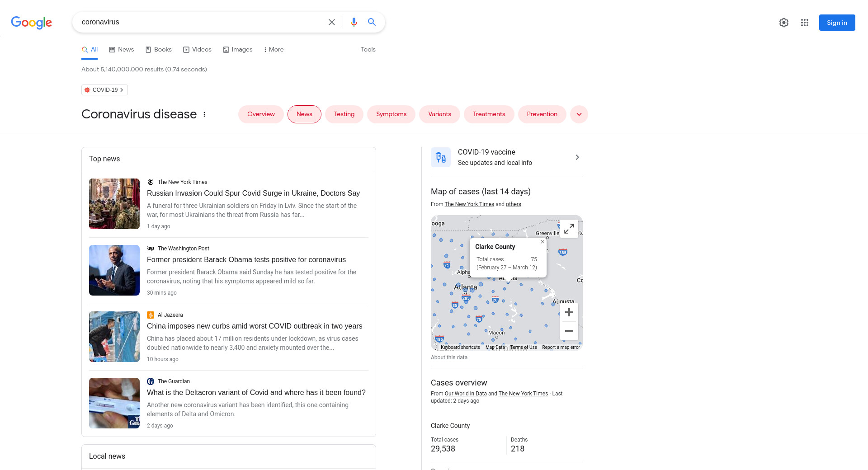
Task: Click the blue magnifier search icon
Action: point(372,22)
